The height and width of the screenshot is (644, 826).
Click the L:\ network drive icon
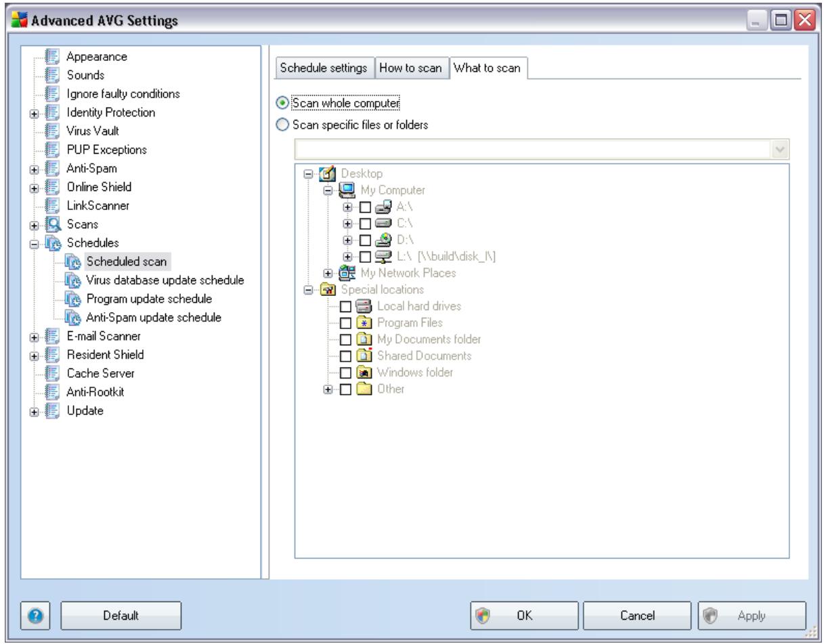(383, 257)
